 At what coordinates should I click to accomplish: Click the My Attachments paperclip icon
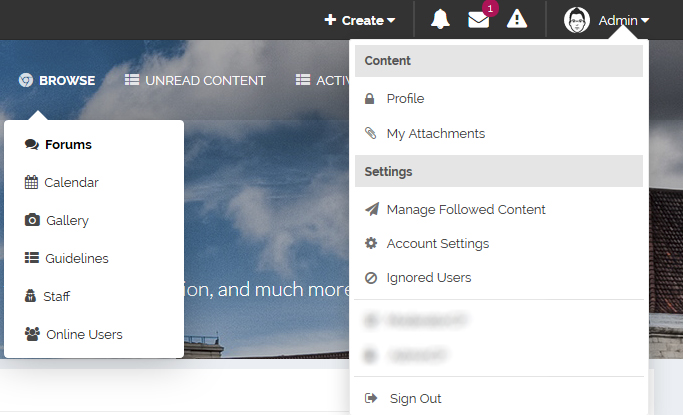click(x=370, y=133)
